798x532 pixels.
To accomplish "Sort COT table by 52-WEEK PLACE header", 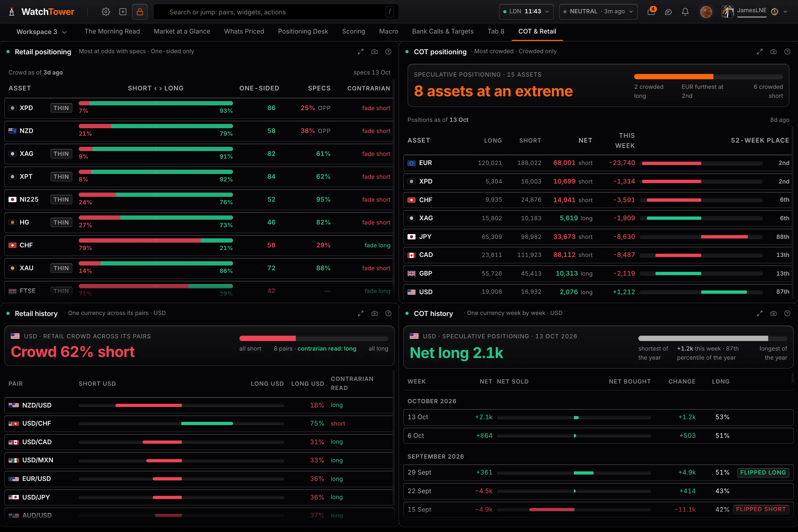I will click(760, 140).
